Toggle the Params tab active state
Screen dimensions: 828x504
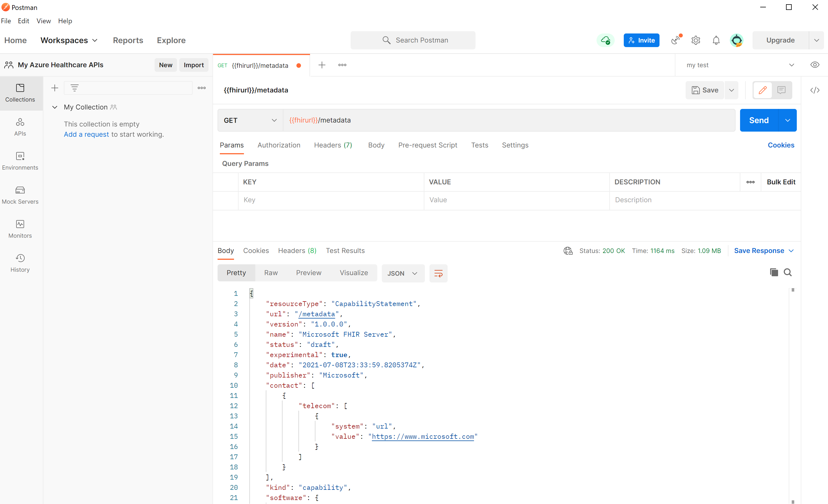[x=231, y=145]
